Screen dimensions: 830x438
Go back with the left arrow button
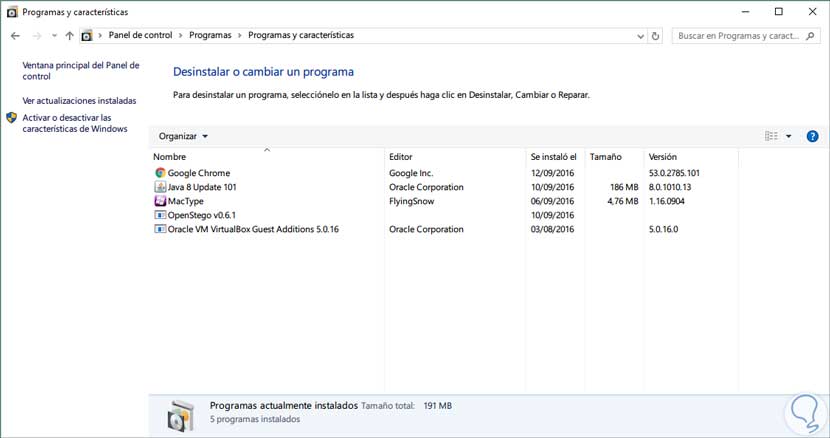coord(15,35)
